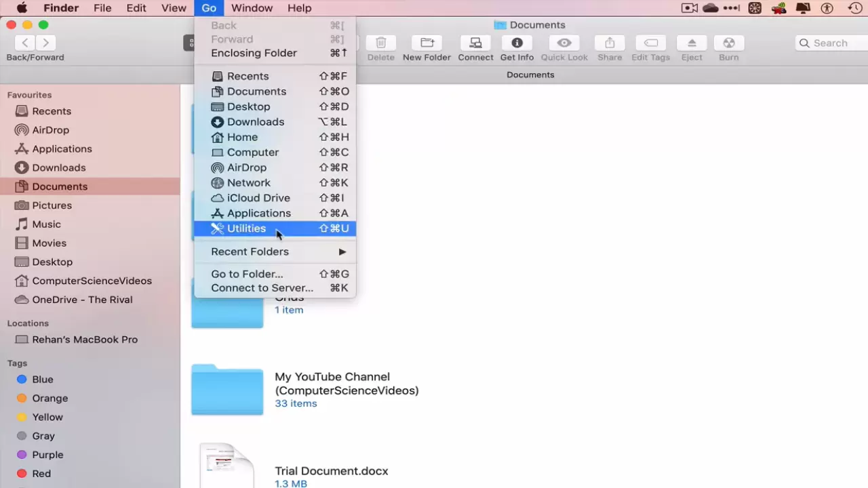Click the New Folder toolbar icon
868x488 pixels.
click(427, 43)
